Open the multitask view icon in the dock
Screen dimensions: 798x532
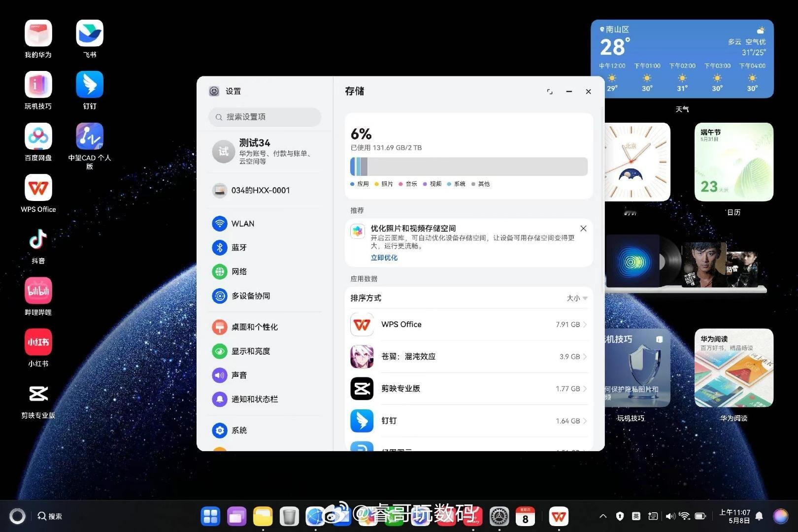(x=236, y=516)
